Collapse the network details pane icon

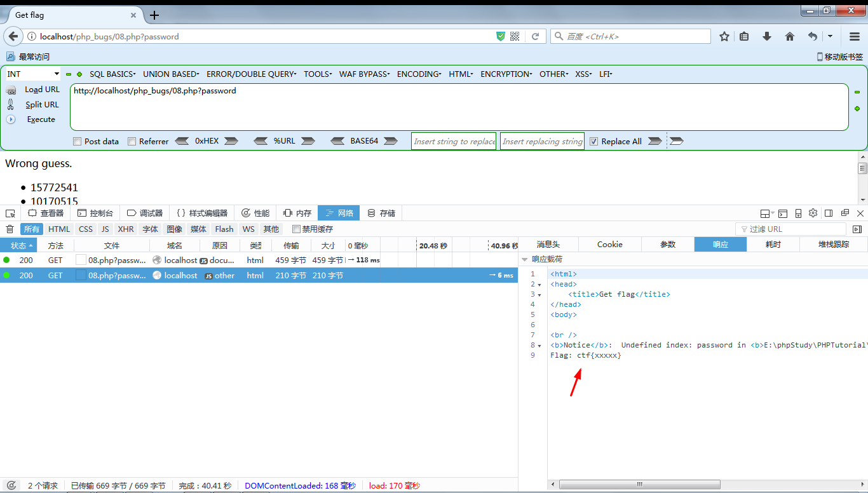pos(857,229)
